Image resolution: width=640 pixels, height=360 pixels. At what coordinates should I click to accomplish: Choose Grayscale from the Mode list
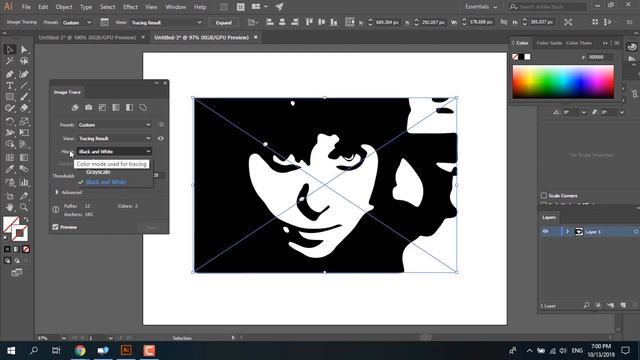98,172
